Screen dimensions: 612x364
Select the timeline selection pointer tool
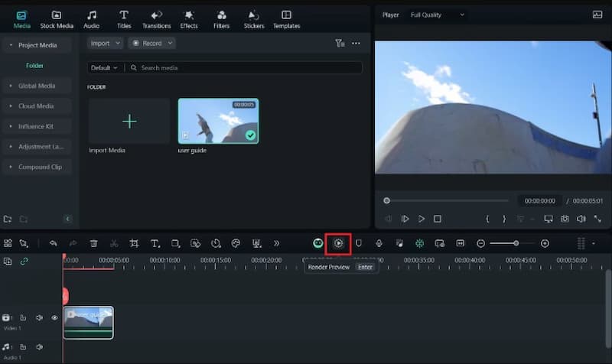coord(24,243)
